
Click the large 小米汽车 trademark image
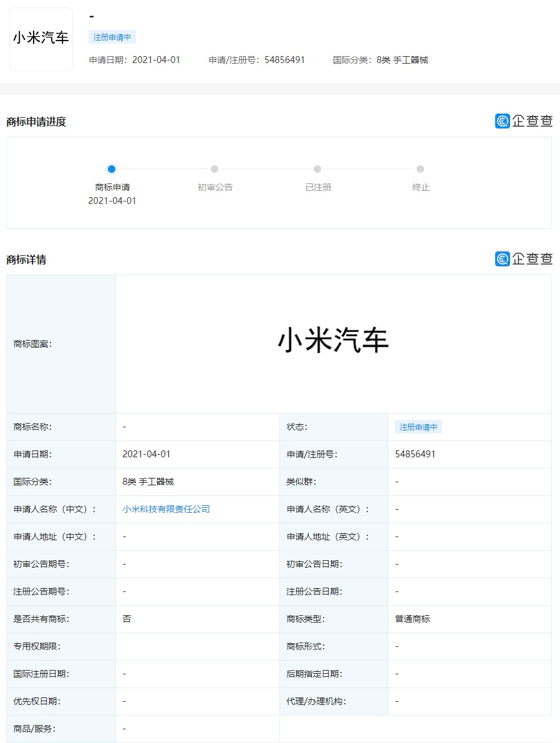pyautogui.click(x=333, y=340)
